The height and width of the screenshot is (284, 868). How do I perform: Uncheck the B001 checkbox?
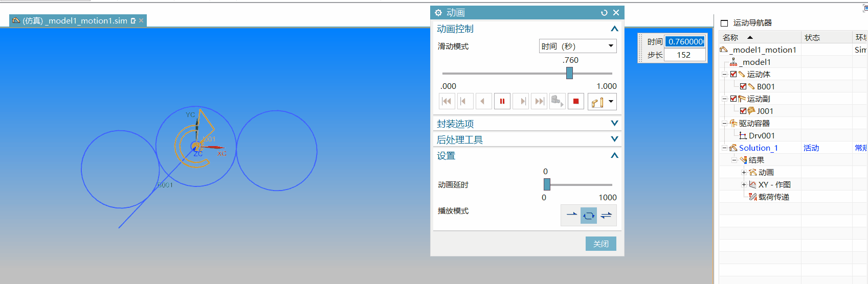coord(743,86)
